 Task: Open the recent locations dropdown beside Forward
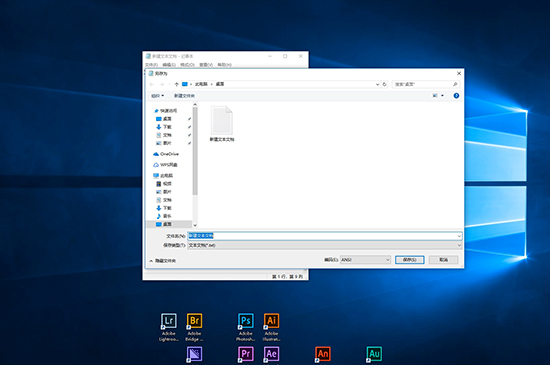[x=170, y=84]
